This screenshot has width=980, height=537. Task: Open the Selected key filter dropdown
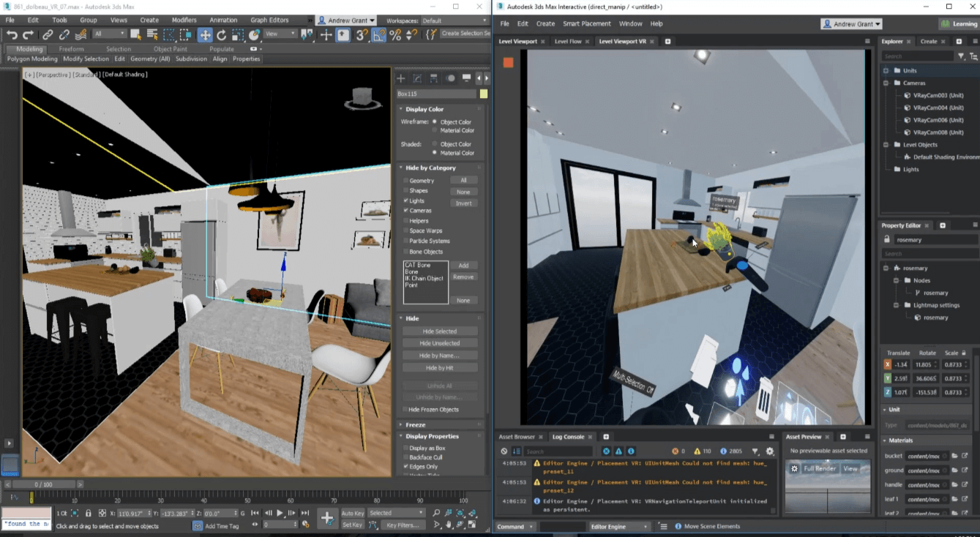396,513
